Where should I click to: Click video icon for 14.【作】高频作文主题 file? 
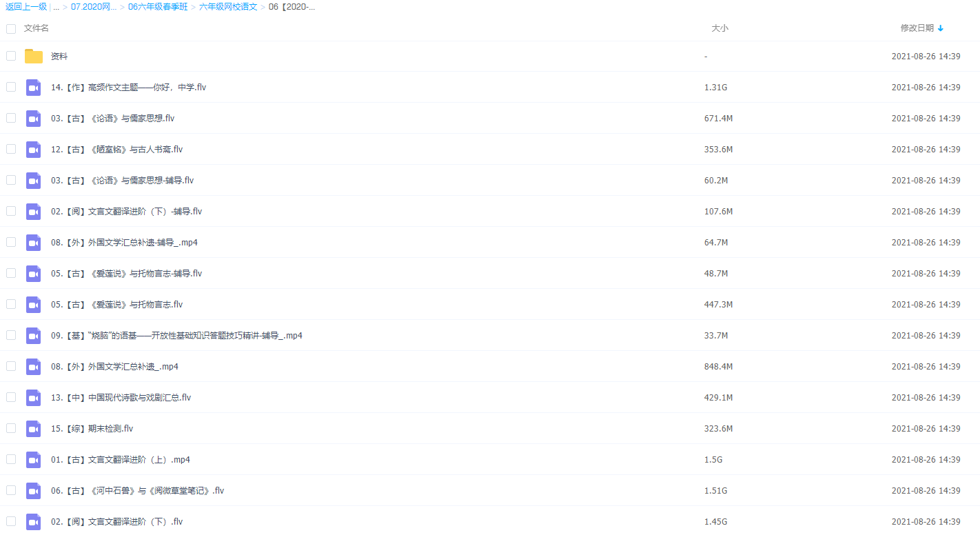coord(33,88)
